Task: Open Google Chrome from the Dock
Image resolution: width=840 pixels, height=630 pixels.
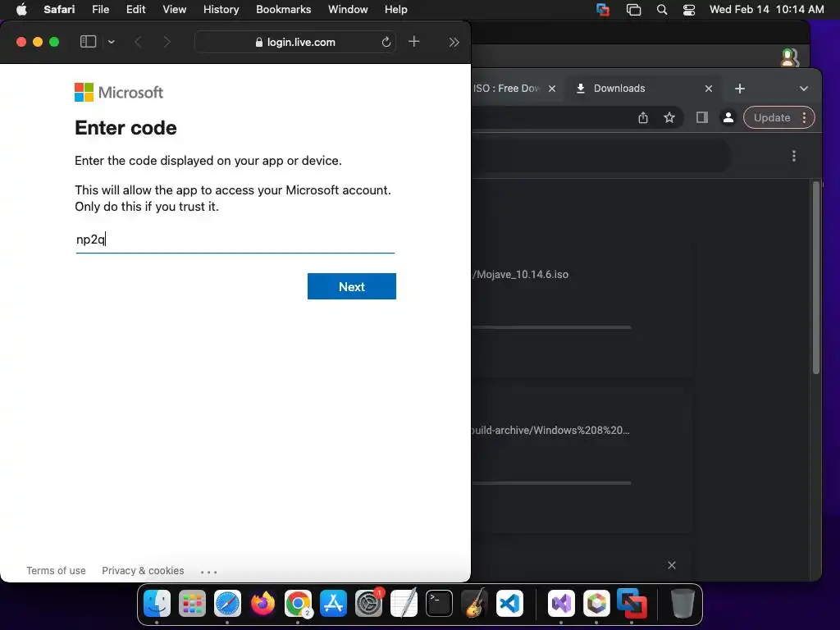Action: point(298,604)
